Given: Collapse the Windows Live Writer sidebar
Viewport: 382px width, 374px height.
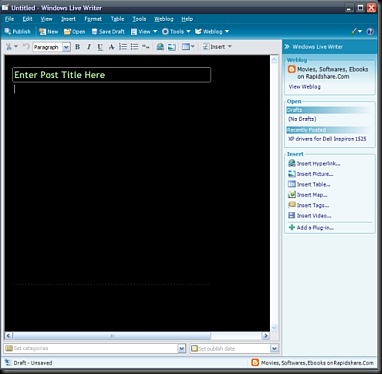Looking at the screenshot, I should [x=287, y=47].
